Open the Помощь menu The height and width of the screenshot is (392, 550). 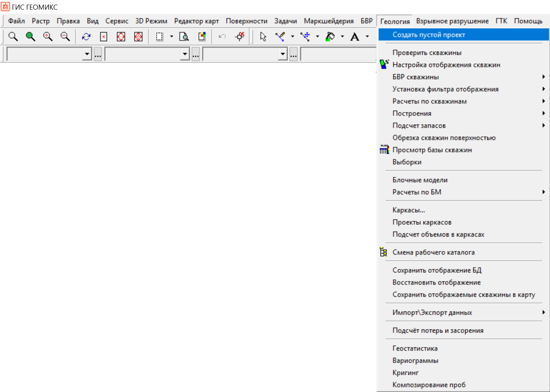click(x=528, y=21)
